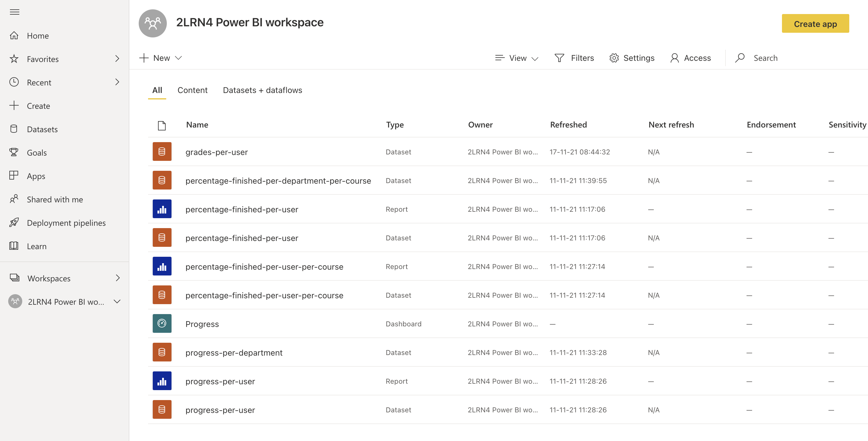Click refreshed time 11-11-21 11:33:28
Image resolution: width=868 pixels, height=441 pixels.
click(x=578, y=352)
